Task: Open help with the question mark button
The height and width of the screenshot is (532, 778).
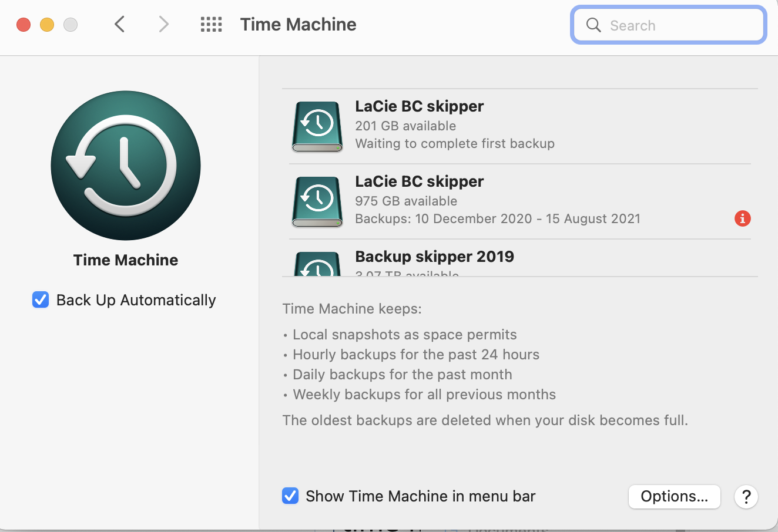Action: 746,497
